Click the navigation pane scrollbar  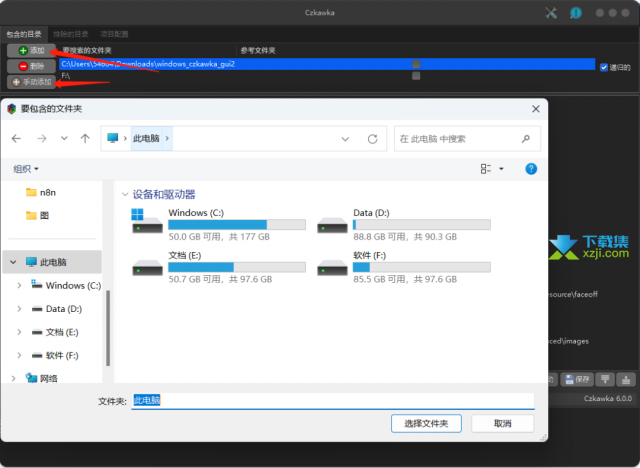click(108, 328)
